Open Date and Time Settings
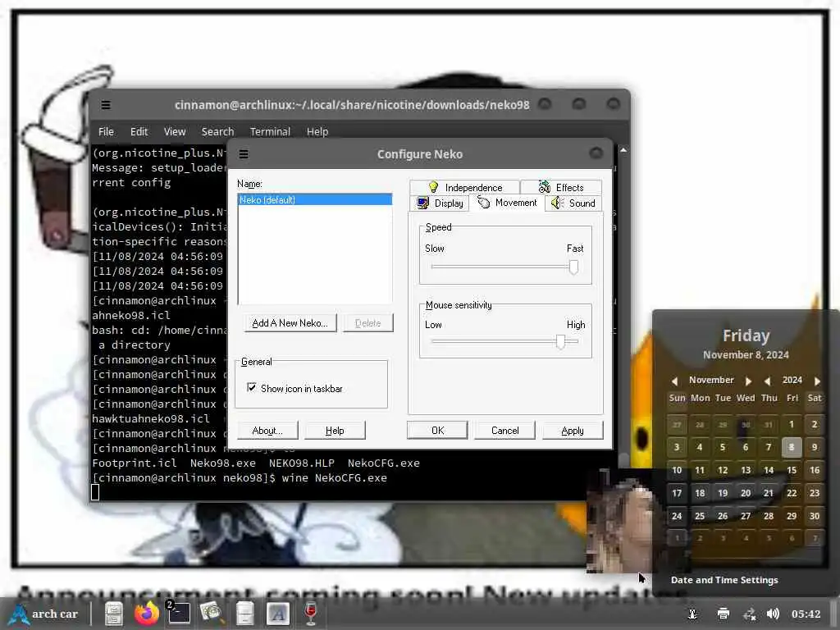Viewport: 840px width, 630px height. (x=724, y=580)
